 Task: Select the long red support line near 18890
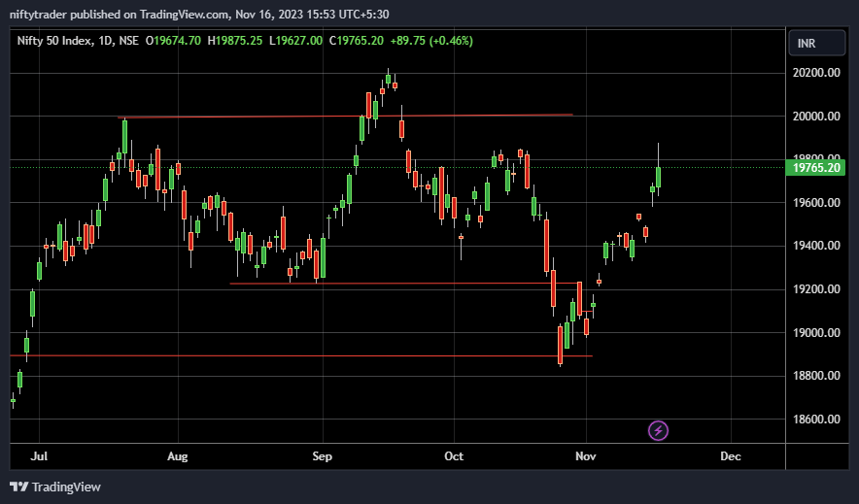pos(301,355)
